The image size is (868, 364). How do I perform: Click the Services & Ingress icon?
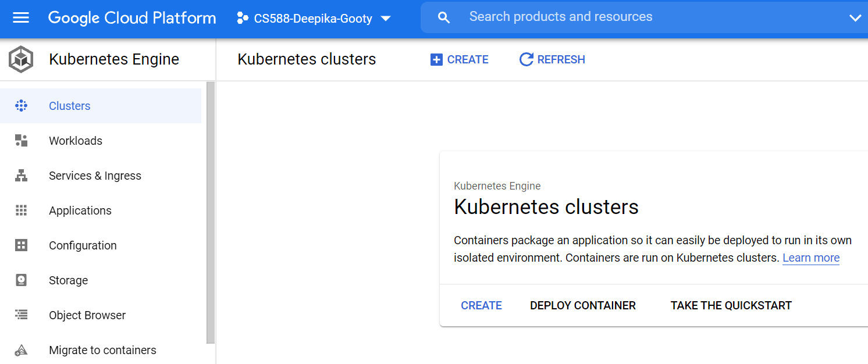point(21,176)
